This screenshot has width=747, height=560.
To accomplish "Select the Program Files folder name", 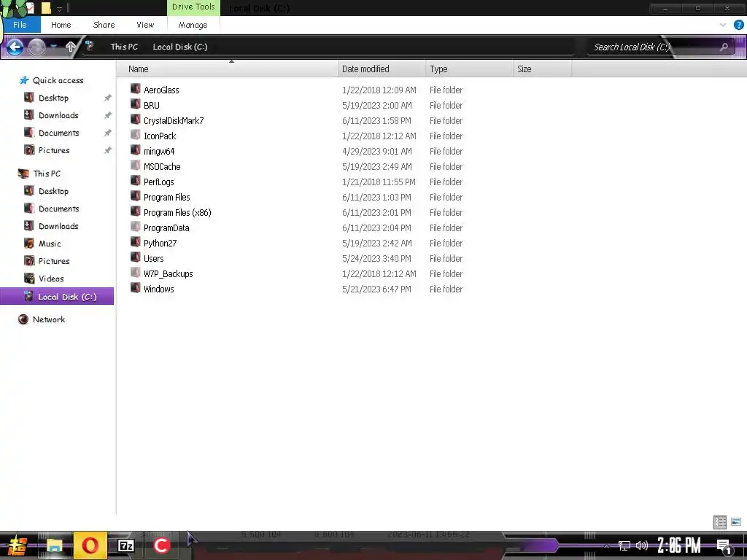I will [167, 197].
